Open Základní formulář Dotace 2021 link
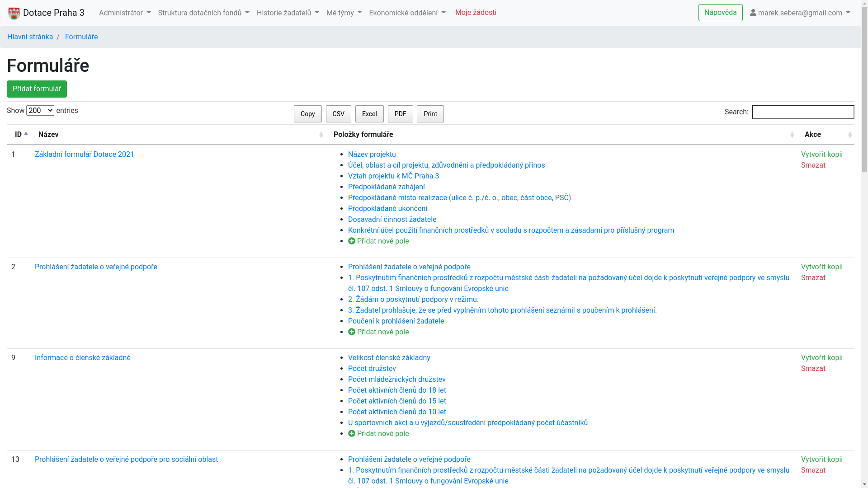The height and width of the screenshot is (488, 868). (85, 155)
